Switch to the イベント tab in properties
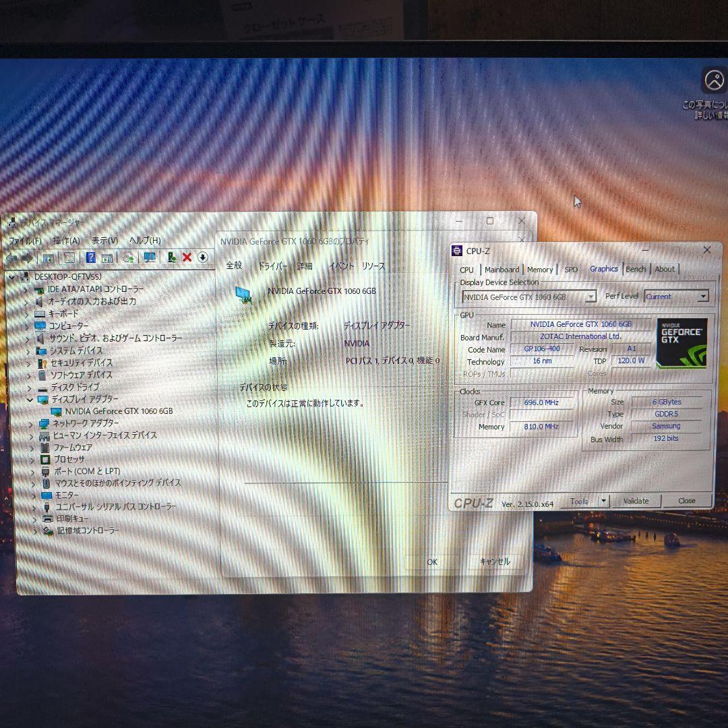Image resolution: width=728 pixels, height=728 pixels. (x=342, y=266)
